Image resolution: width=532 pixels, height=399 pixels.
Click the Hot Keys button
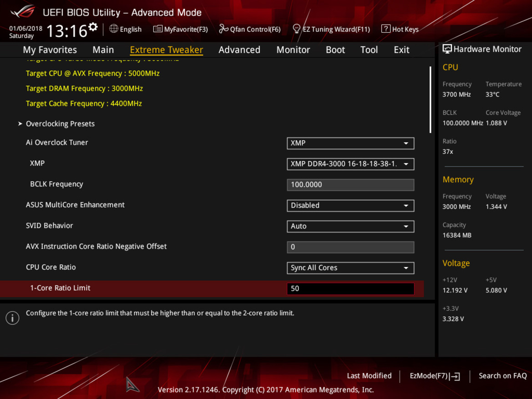click(x=400, y=29)
